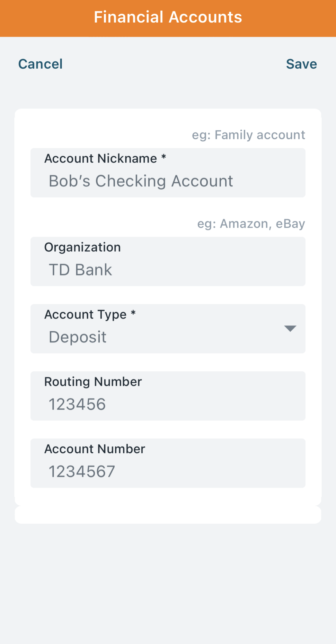The width and height of the screenshot is (336, 644).
Task: Select the Account Nickname field label
Action: click(x=100, y=158)
